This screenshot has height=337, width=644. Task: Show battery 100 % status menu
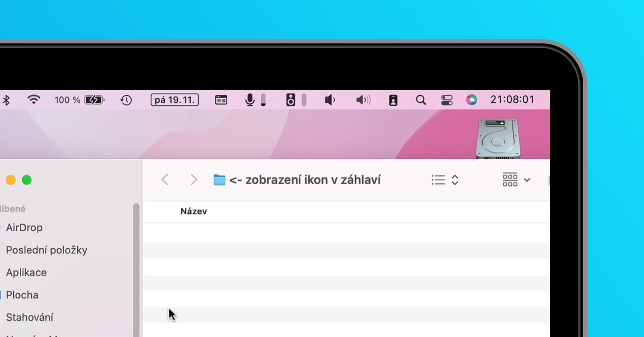click(80, 100)
